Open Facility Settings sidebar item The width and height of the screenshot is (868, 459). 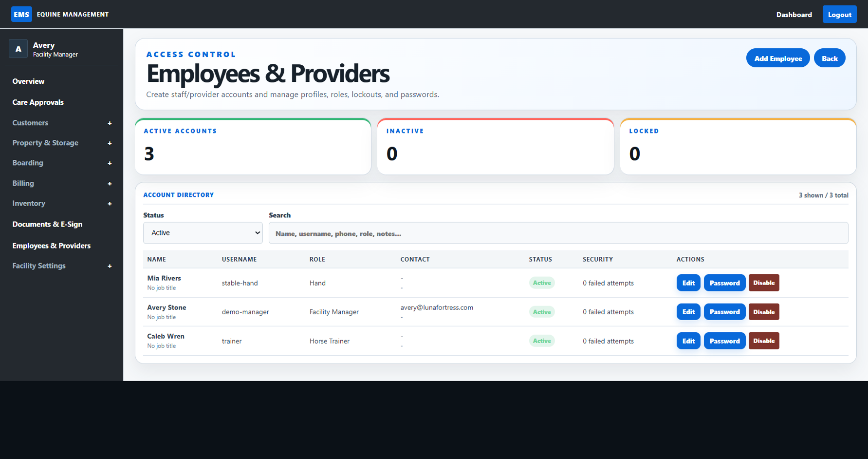[x=39, y=266]
